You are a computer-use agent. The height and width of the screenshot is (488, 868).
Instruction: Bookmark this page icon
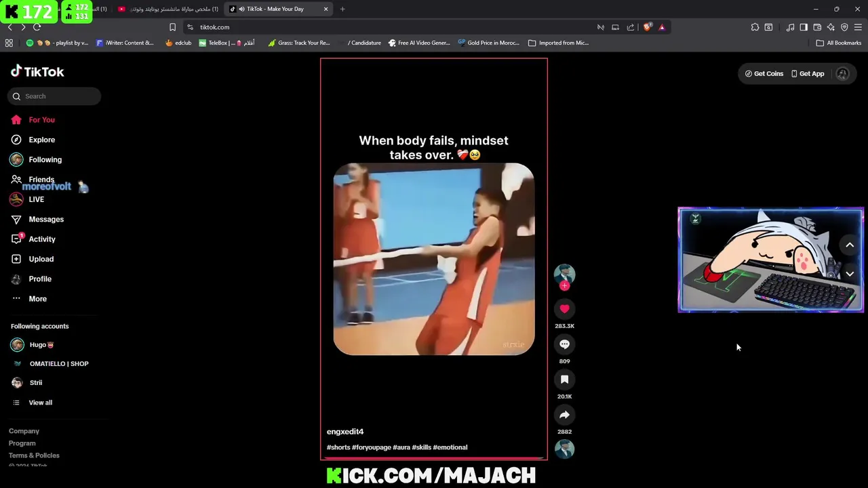172,27
